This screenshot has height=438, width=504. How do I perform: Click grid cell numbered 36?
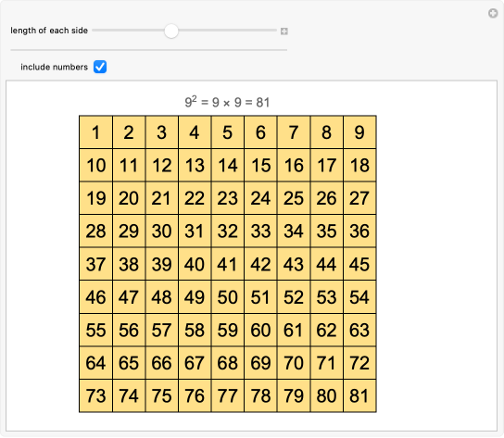[359, 232]
